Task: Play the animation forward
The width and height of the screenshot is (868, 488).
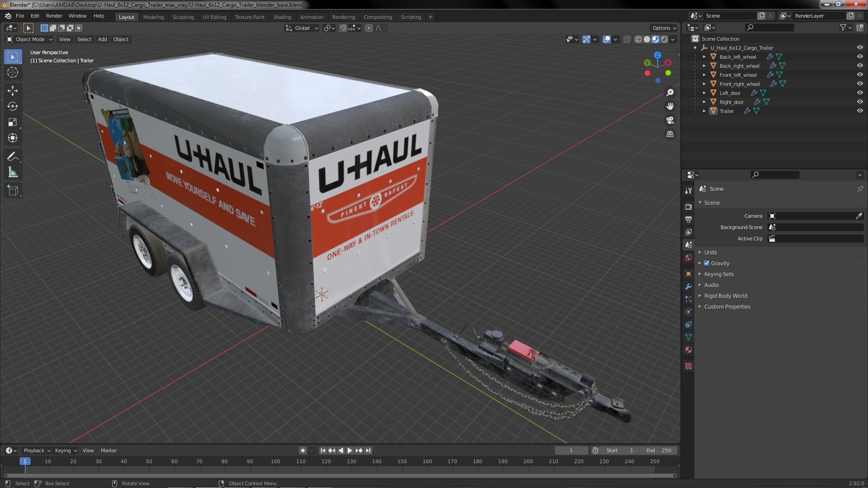Action: pos(350,450)
